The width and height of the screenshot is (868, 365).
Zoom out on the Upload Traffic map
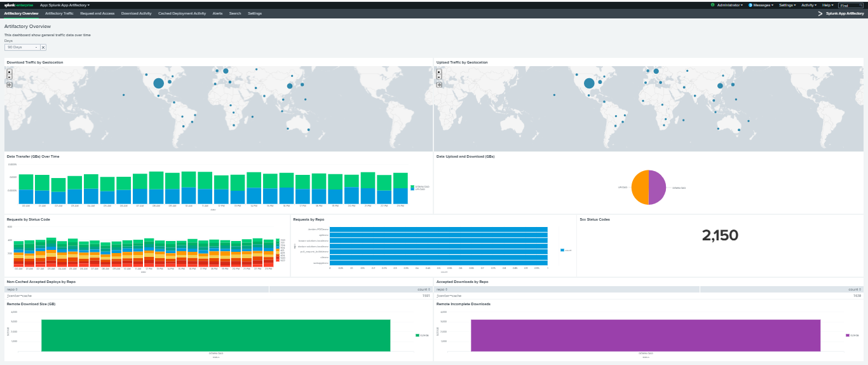coord(438,77)
